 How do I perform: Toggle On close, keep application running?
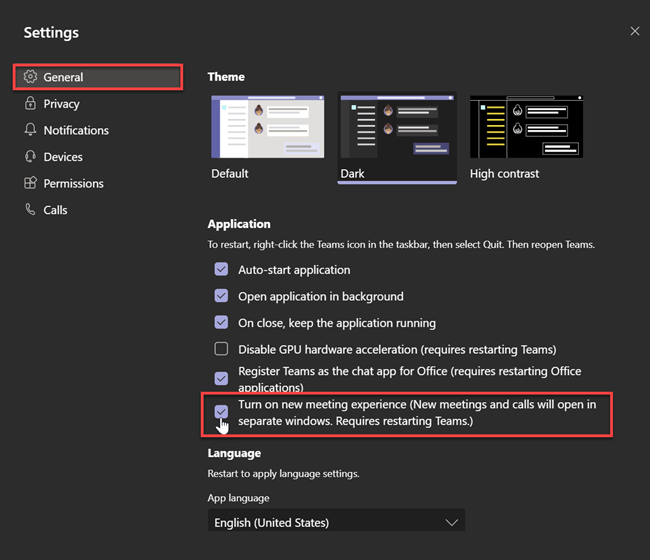tap(221, 322)
